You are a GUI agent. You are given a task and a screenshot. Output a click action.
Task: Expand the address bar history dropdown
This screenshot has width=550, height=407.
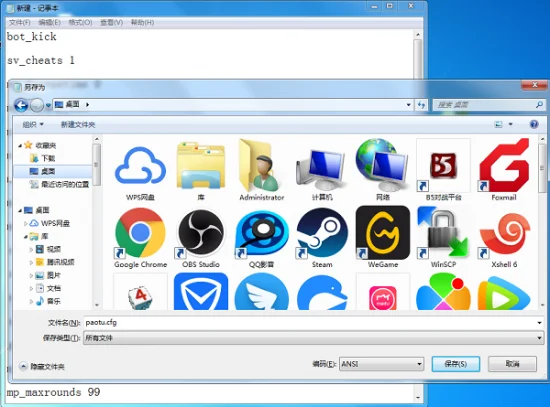[409, 105]
